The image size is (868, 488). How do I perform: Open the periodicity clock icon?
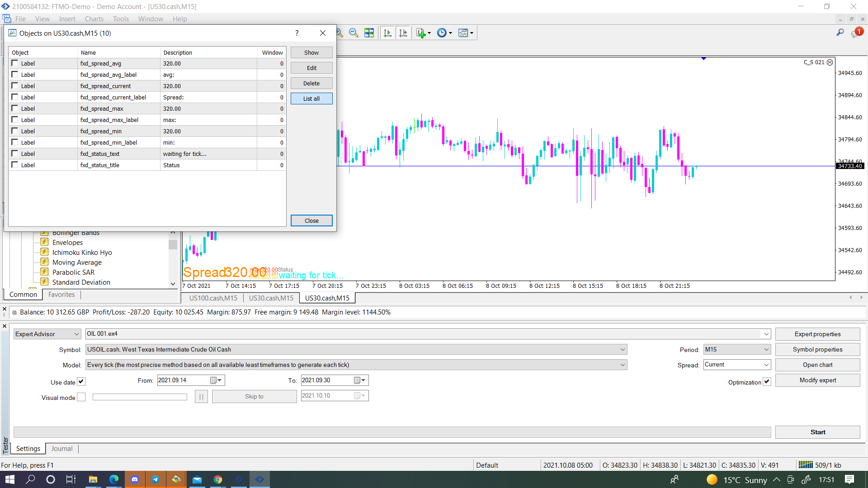coord(444,33)
